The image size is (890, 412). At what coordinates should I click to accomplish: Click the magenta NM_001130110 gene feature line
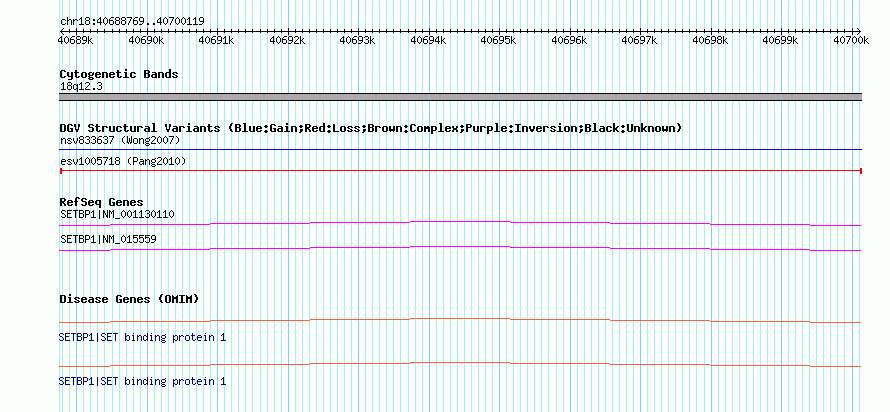(x=460, y=223)
